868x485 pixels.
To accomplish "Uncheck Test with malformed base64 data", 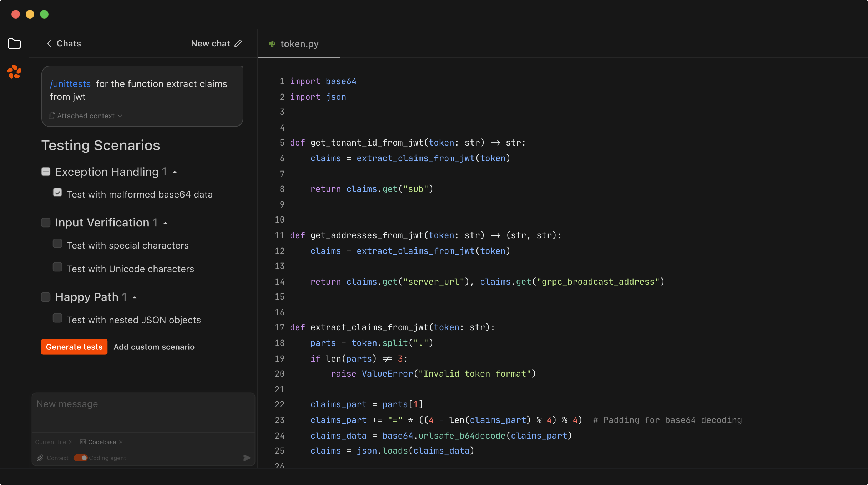I will pos(57,192).
